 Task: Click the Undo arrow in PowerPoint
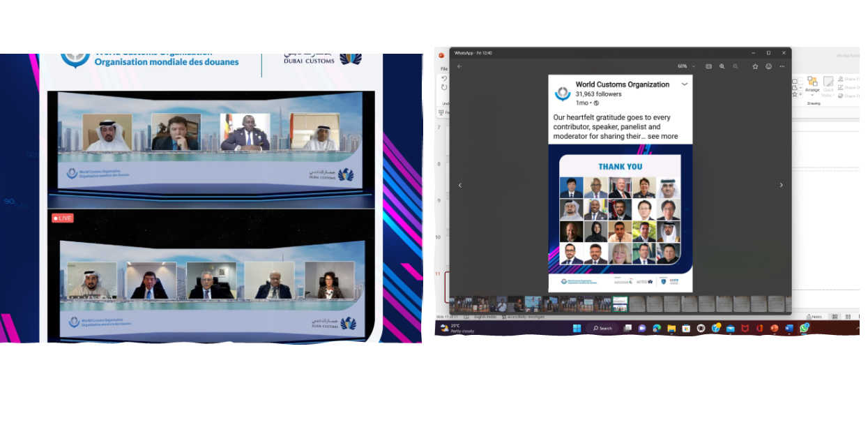[x=444, y=78]
